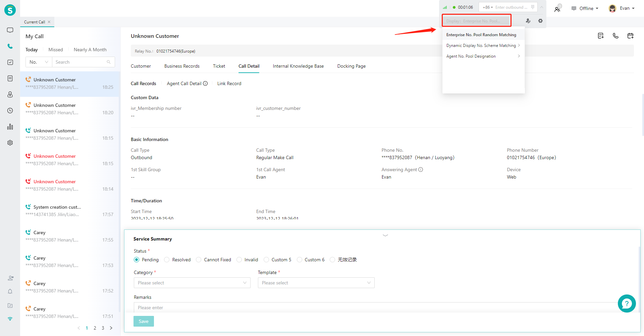Open the Category dropdown
Image resolution: width=644 pixels, height=336 pixels.
(192, 283)
